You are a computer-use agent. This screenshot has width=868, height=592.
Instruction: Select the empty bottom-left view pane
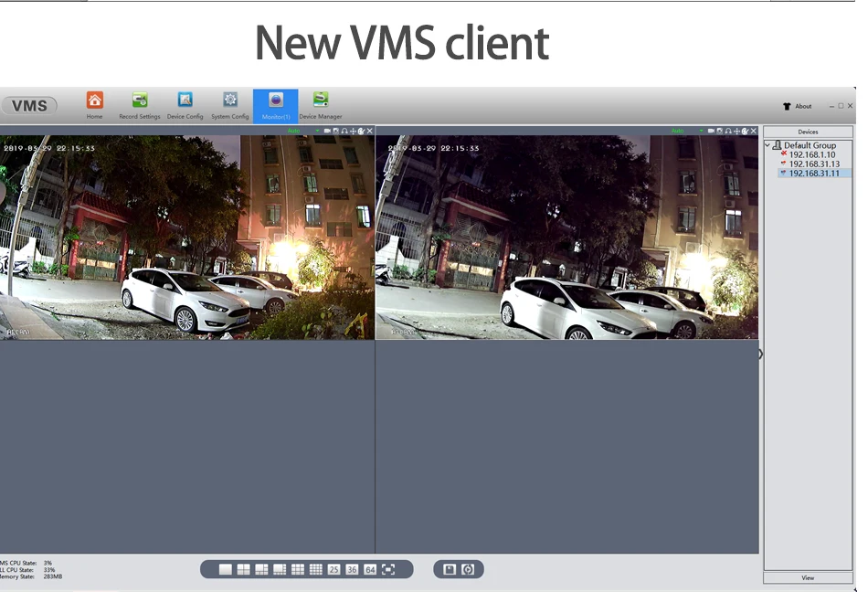click(x=187, y=447)
